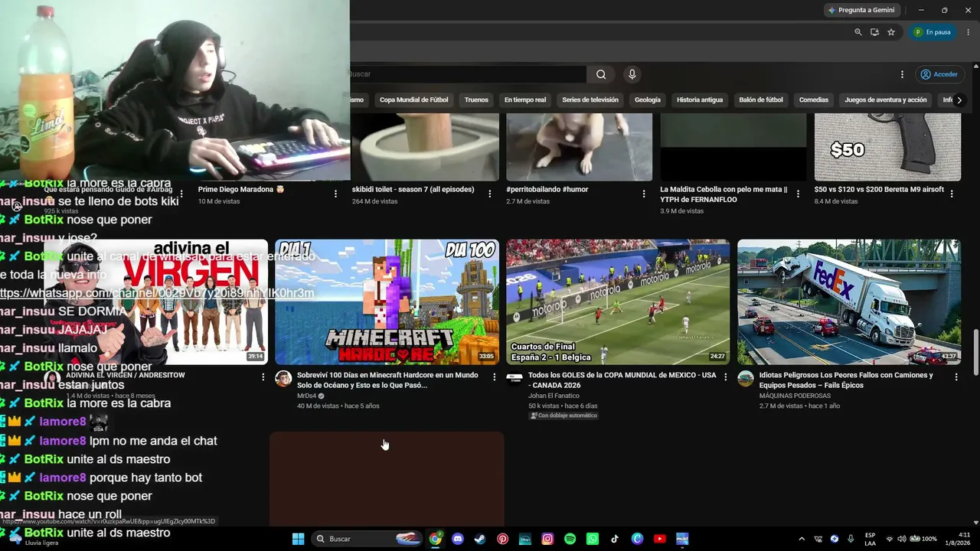980x551 pixels.
Task: Select 'Juegos de aventura y acción' chip
Action: [886, 99]
